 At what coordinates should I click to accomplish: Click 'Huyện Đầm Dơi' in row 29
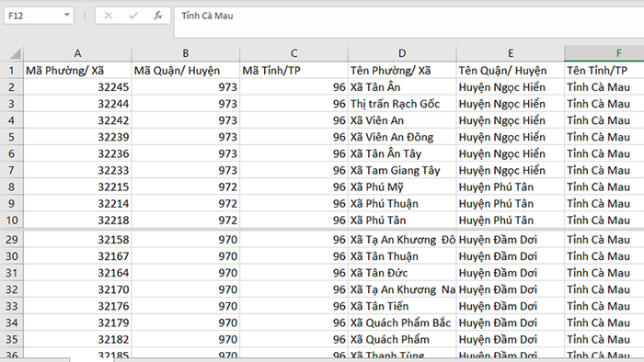tap(511, 240)
